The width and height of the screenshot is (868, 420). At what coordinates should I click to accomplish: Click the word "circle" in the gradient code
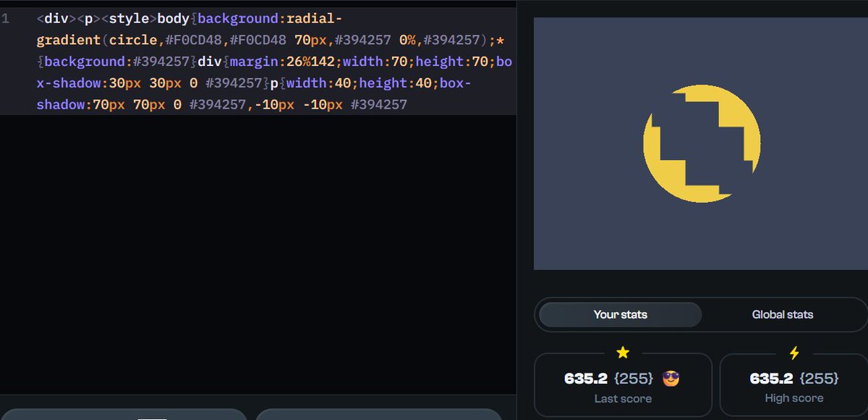[x=134, y=41]
